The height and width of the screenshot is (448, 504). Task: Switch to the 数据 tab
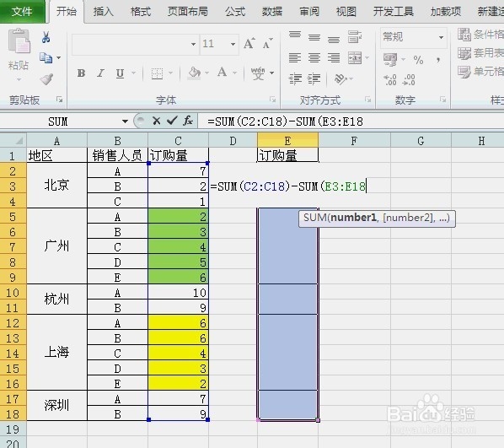[x=272, y=12]
